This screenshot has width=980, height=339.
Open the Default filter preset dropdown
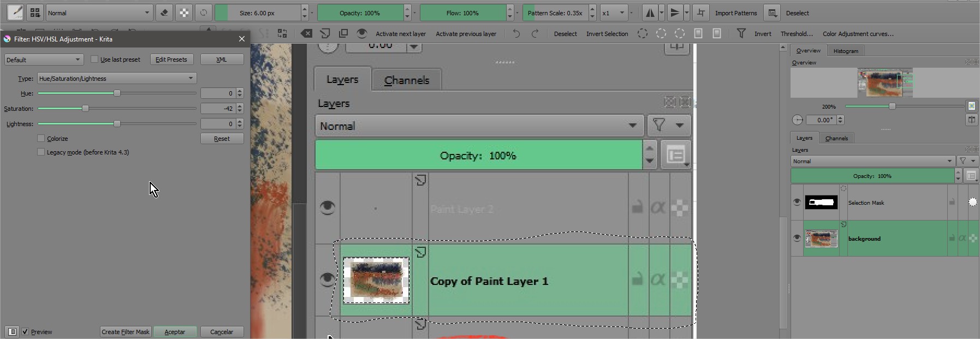(x=44, y=60)
